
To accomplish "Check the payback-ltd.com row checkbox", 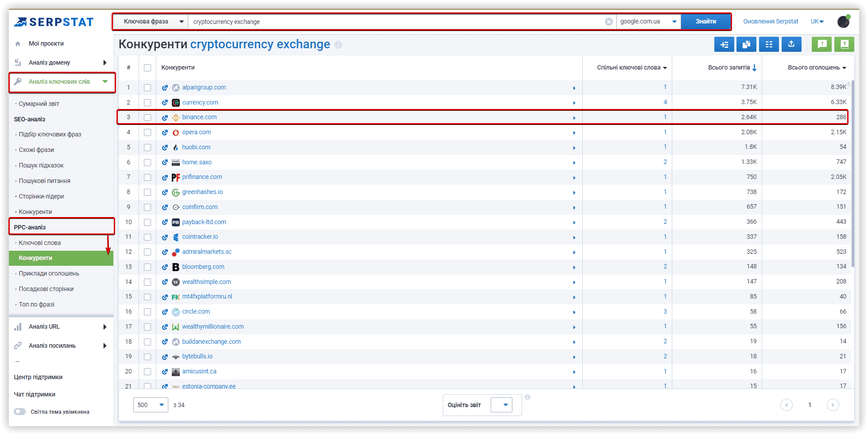I will tap(147, 222).
